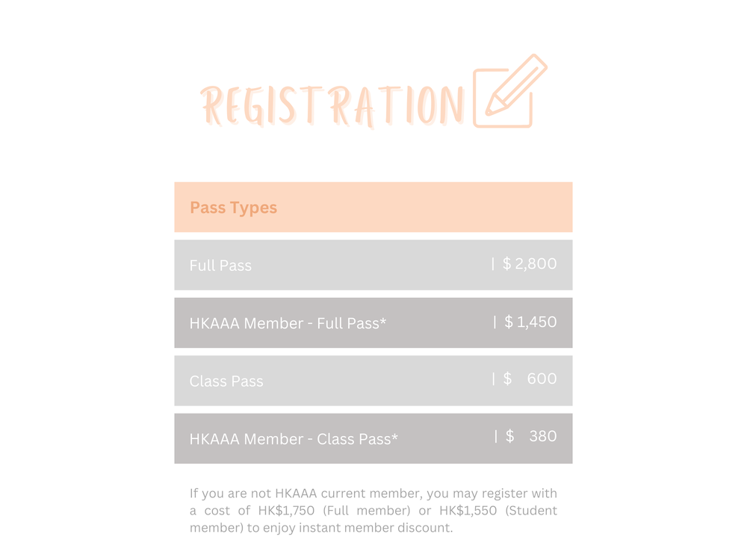747x560 pixels.
Task: Click the $600 price
Action: point(530,379)
